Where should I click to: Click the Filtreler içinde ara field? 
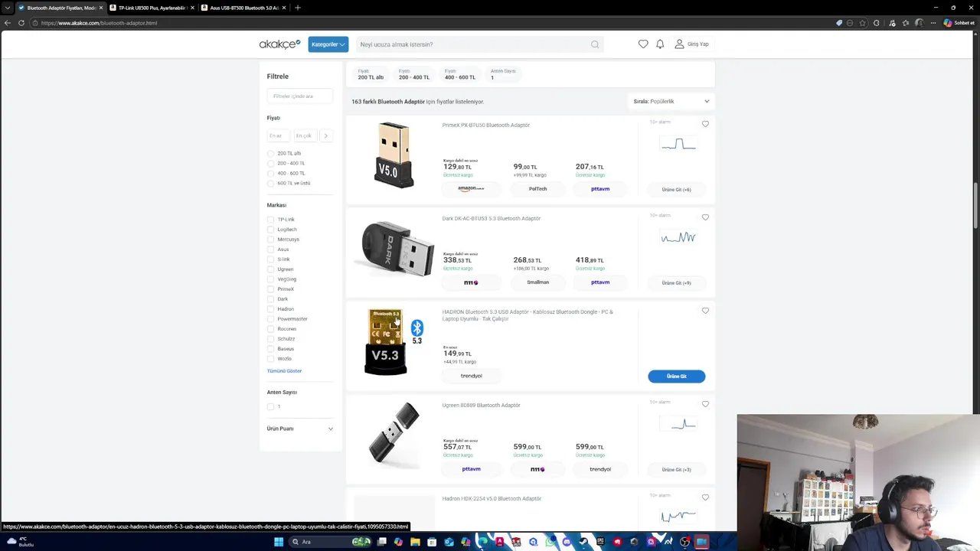pyautogui.click(x=300, y=96)
